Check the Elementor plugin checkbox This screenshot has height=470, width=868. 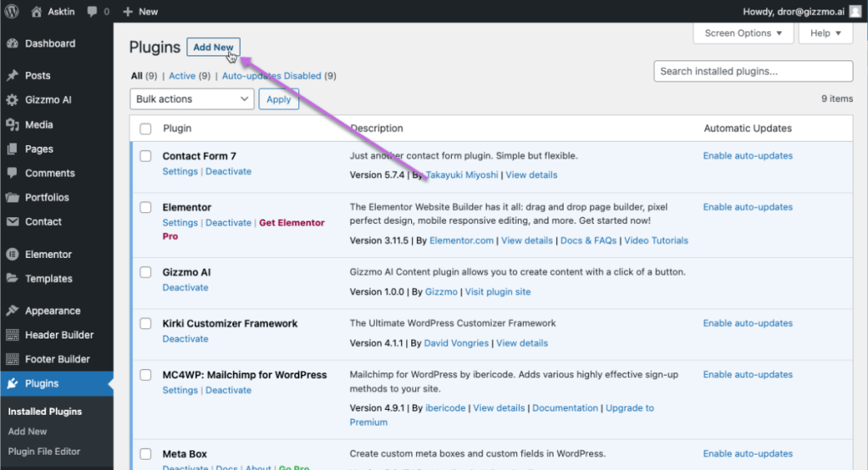click(146, 207)
